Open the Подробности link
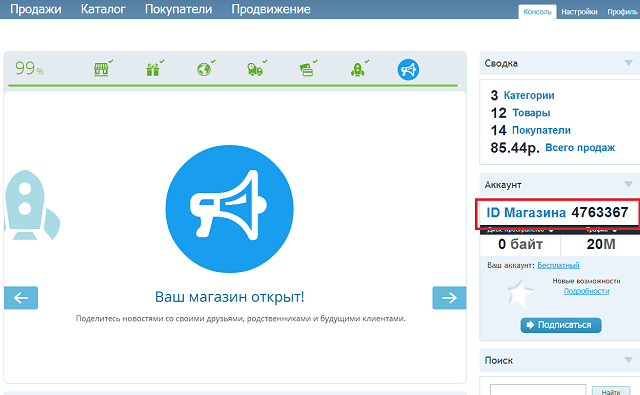This screenshot has width=640, height=395. 587,291
